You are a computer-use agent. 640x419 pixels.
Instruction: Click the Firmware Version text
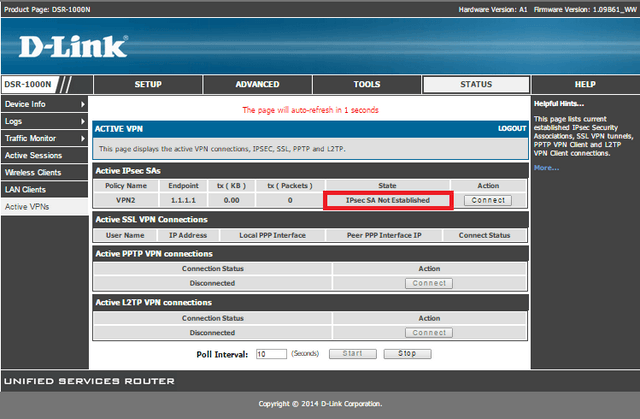click(585, 9)
